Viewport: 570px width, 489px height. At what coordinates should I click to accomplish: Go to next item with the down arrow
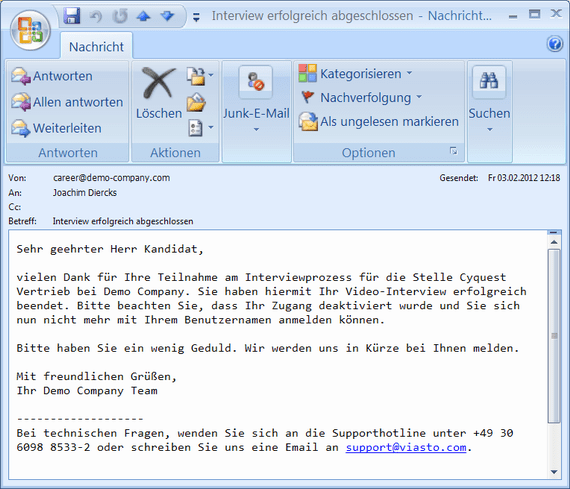coord(167,16)
